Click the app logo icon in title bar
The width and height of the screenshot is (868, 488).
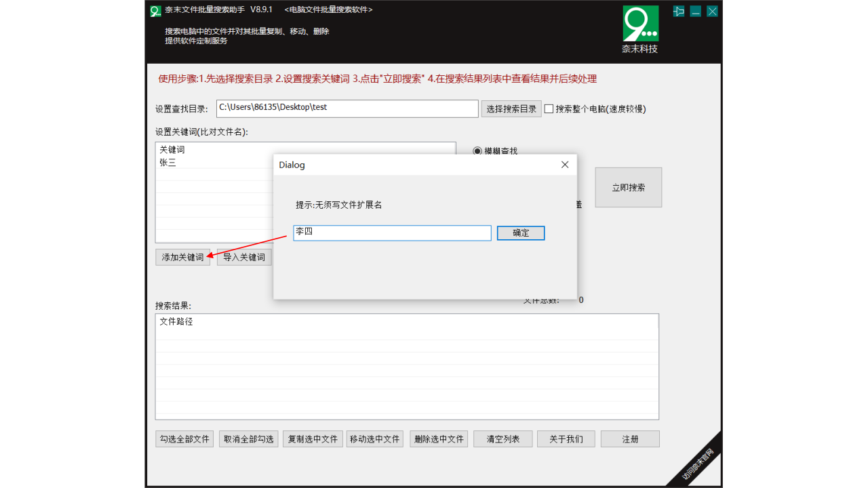click(x=155, y=11)
